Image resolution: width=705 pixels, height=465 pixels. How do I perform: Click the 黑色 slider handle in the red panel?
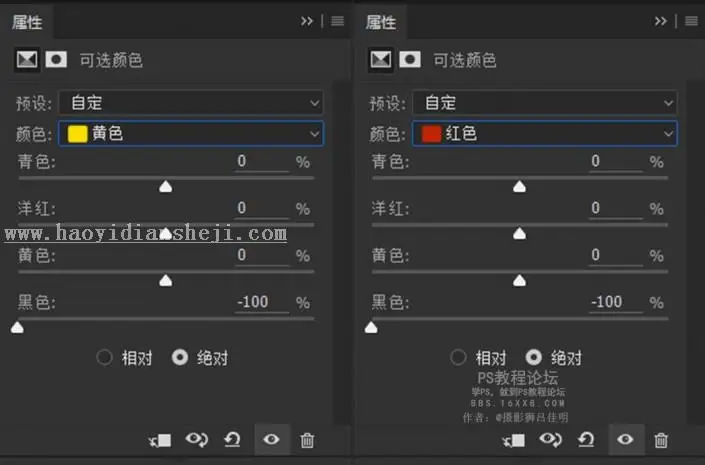[371, 328]
